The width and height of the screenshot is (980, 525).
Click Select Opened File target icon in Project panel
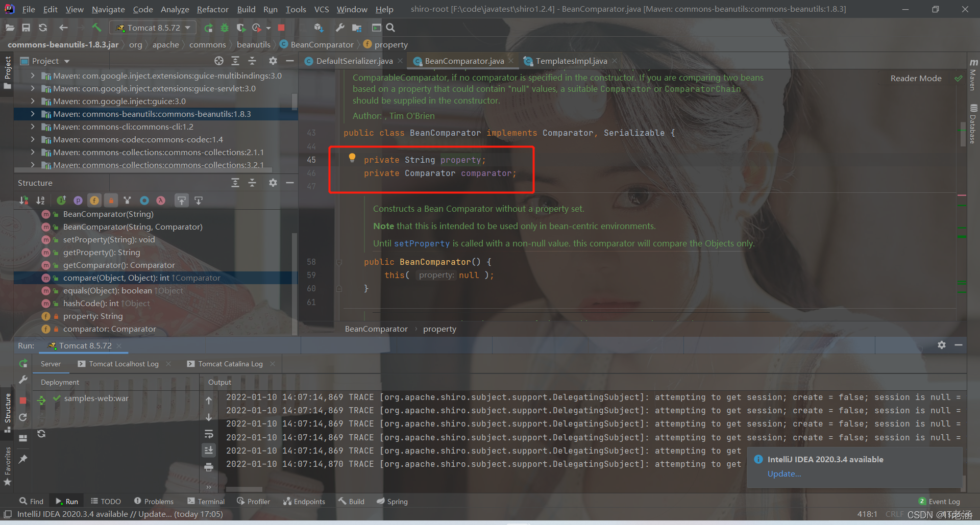click(x=219, y=61)
